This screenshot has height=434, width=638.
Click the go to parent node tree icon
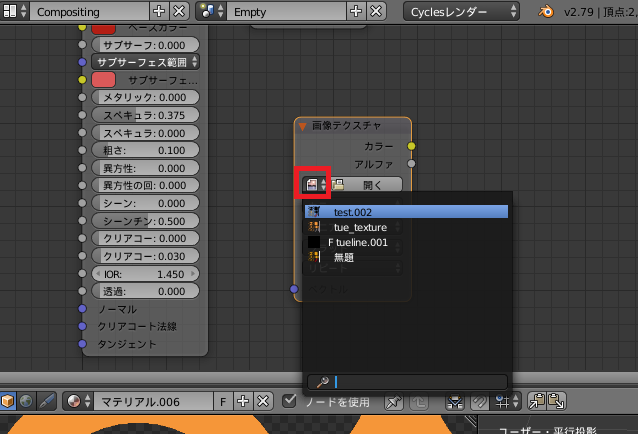pyautogui.click(x=419, y=402)
